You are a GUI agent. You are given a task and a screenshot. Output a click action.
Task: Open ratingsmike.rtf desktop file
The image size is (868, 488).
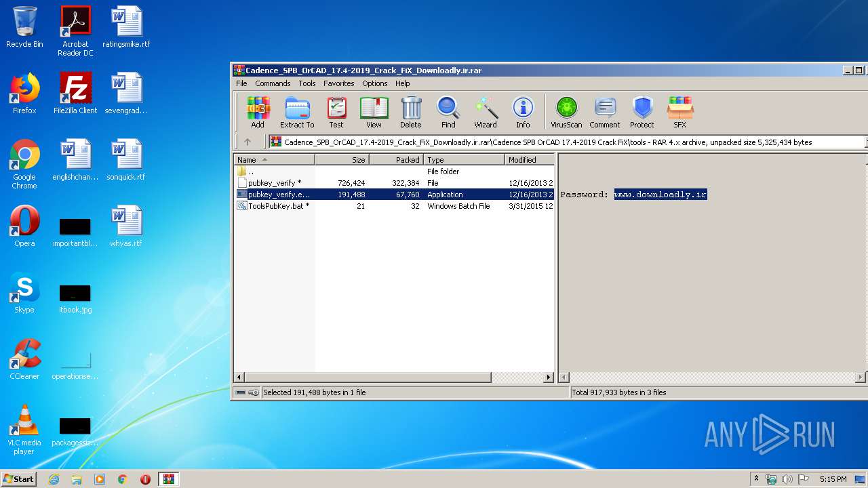[x=126, y=28]
